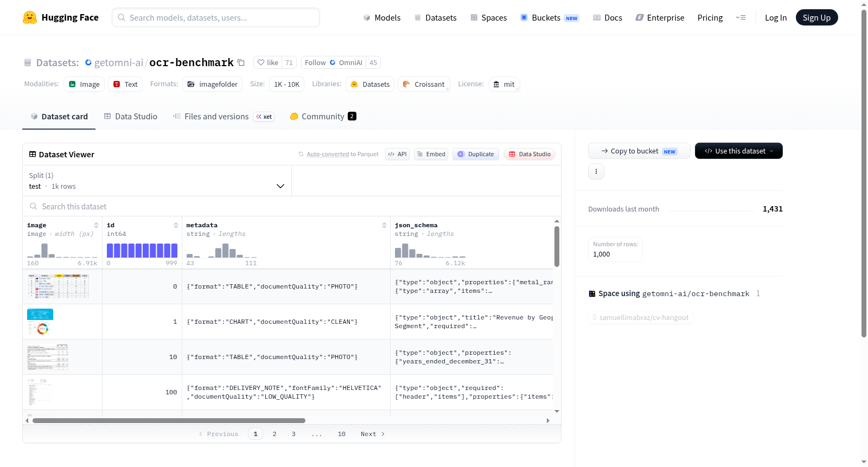Sort by the metadata column
The image size is (868, 467).
coord(384,225)
